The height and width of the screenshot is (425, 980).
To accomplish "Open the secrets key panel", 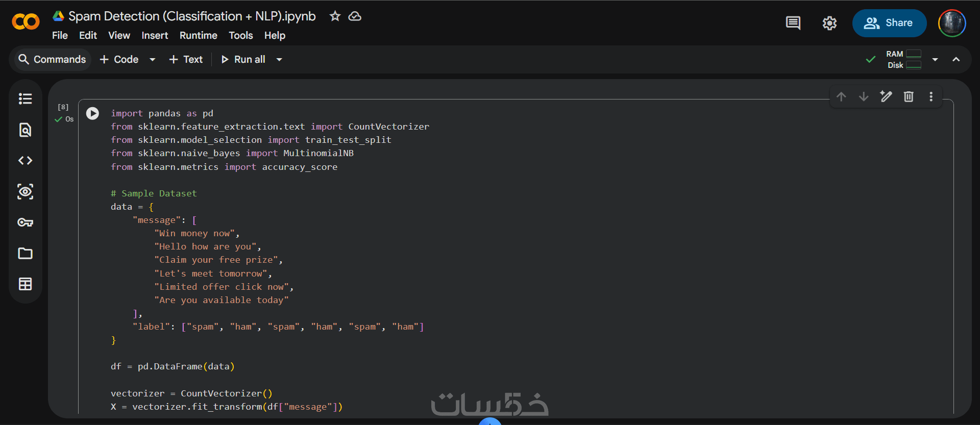I will pos(25,222).
